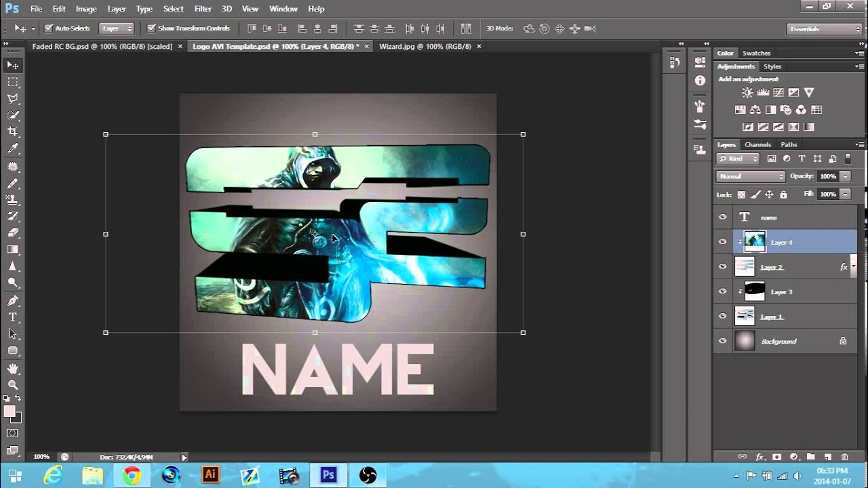Hide Layer 4 visibility eye
This screenshot has width=868, height=488.
(x=722, y=242)
